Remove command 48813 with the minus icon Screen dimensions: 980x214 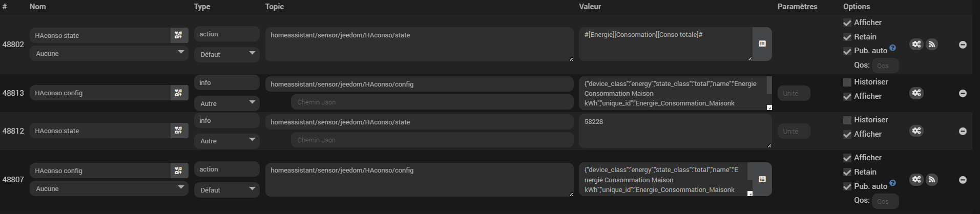tap(963, 93)
